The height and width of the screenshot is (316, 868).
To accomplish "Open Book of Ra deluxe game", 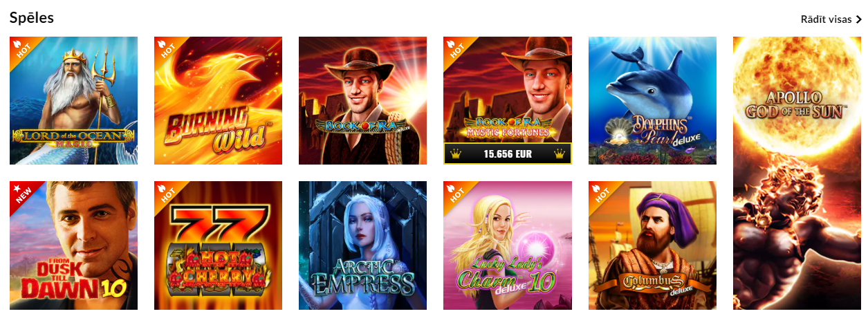I will tap(362, 100).
